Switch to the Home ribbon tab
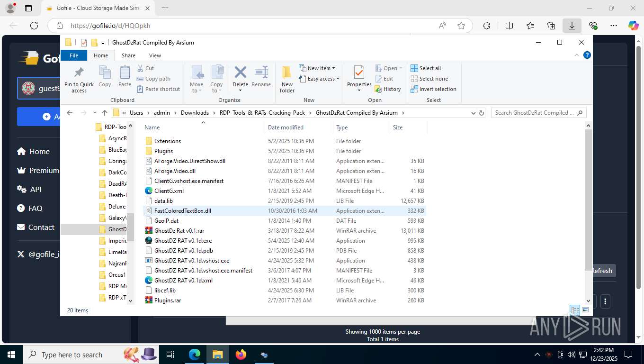Viewport: 644px width, 364px height. click(x=101, y=55)
